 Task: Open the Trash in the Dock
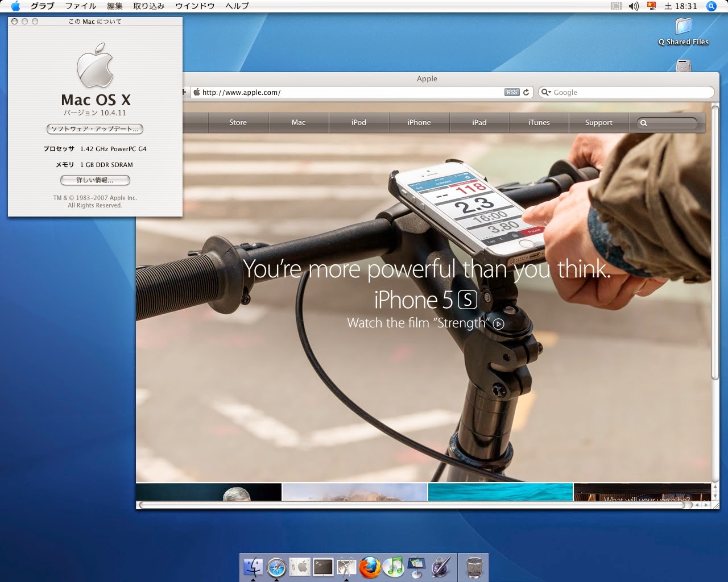[x=473, y=567]
